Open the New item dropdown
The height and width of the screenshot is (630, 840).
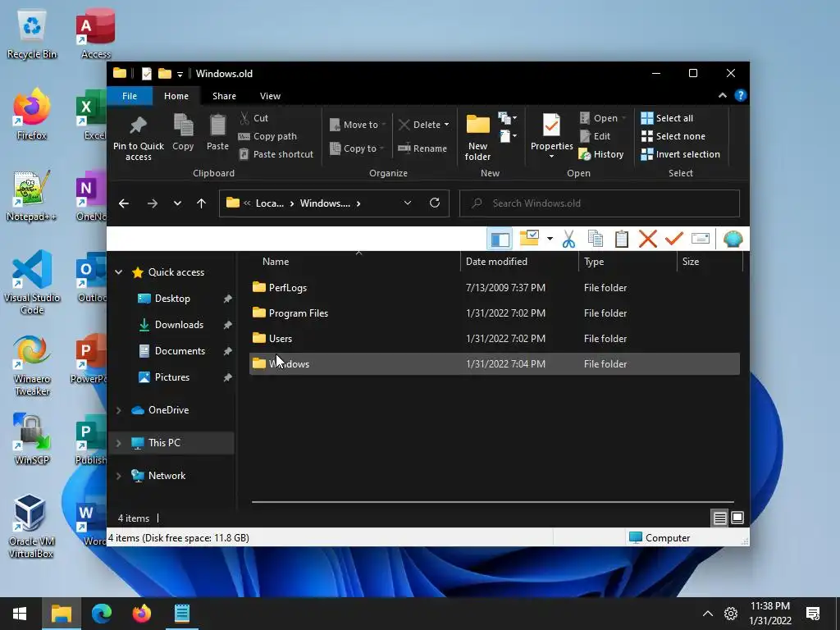coord(507,118)
